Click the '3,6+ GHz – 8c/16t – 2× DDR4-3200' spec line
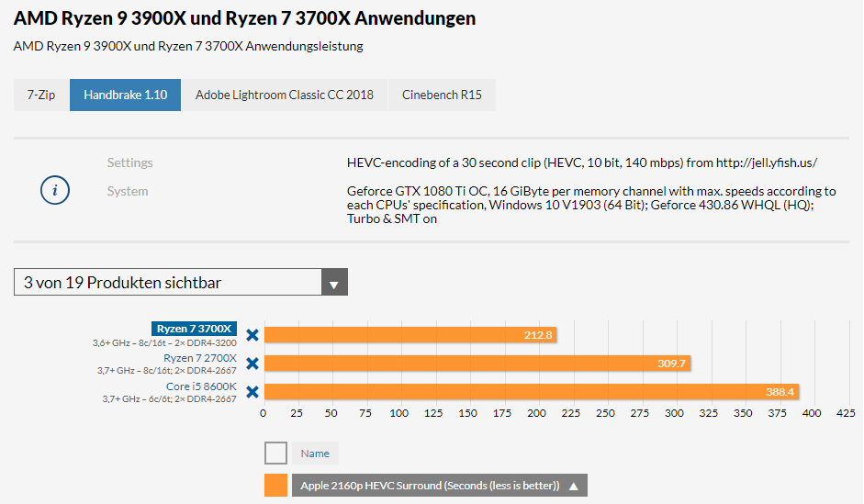Screen dimensions: 864x504 pos(164,343)
